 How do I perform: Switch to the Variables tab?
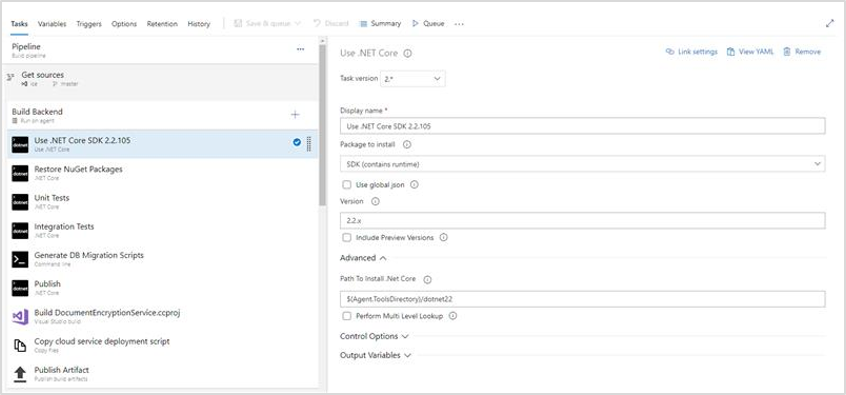coord(52,24)
